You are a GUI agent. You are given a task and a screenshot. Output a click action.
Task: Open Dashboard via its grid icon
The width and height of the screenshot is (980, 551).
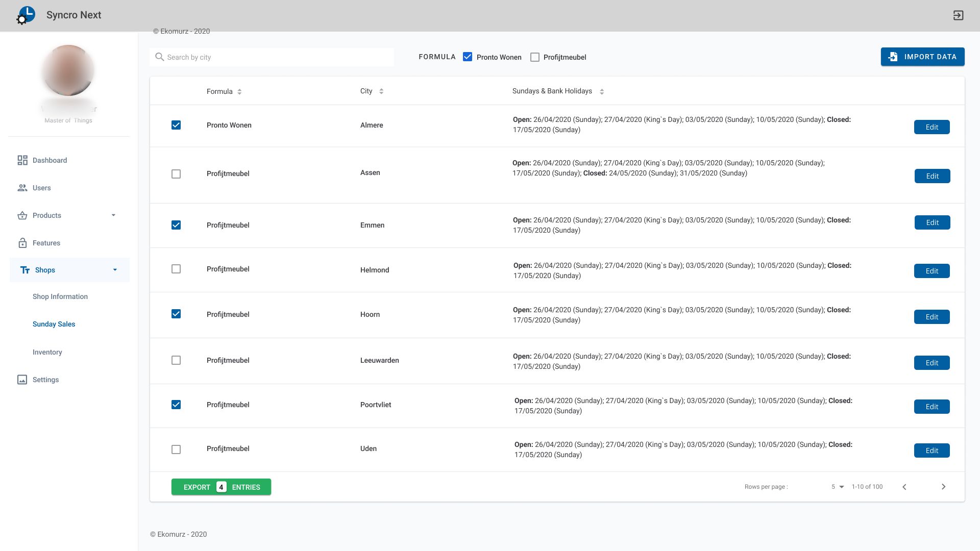point(22,160)
